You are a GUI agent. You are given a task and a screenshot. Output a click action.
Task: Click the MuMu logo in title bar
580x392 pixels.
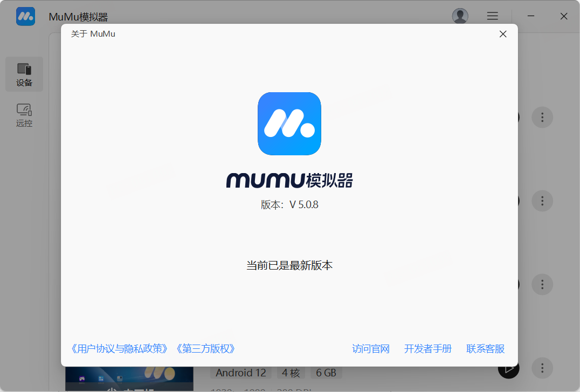[x=25, y=16]
